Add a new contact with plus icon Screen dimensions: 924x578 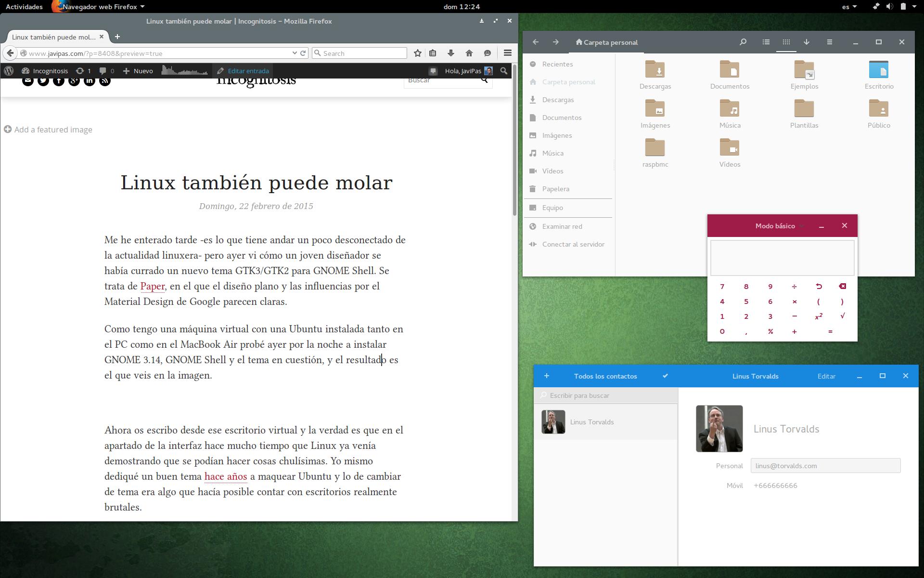point(546,376)
